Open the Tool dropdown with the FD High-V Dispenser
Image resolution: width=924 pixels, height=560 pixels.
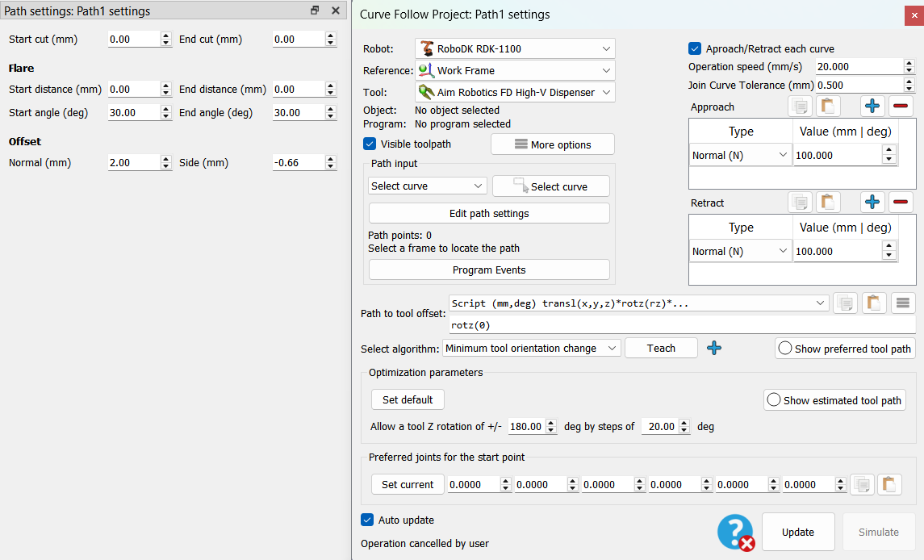pyautogui.click(x=514, y=91)
